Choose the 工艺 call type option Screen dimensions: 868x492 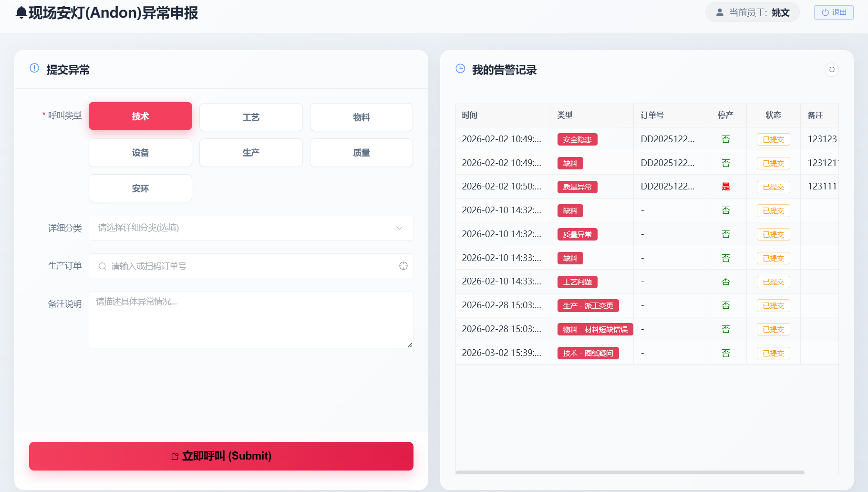pyautogui.click(x=251, y=117)
